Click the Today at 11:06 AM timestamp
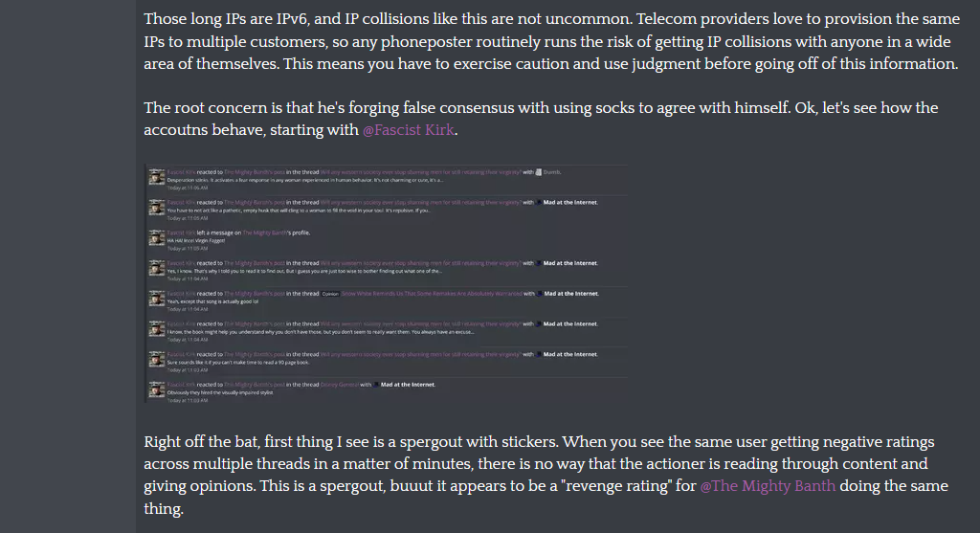This screenshot has width=980, height=533. click(188, 188)
